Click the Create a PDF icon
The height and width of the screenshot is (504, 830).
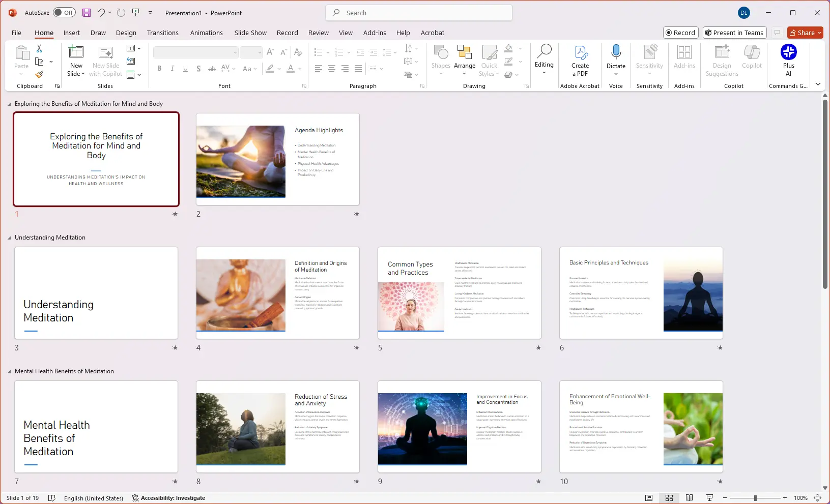coord(580,61)
